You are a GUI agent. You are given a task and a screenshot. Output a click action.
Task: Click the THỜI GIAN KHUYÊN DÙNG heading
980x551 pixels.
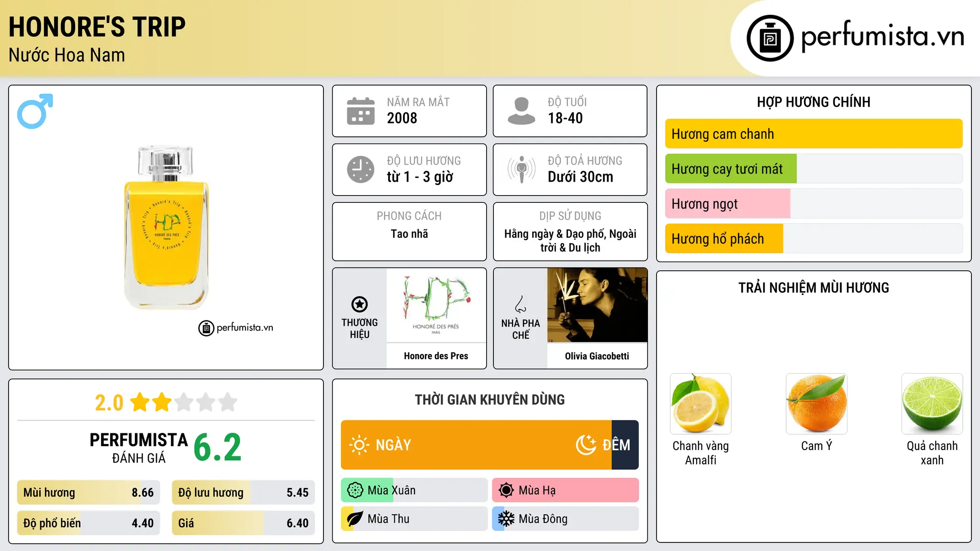(x=490, y=399)
